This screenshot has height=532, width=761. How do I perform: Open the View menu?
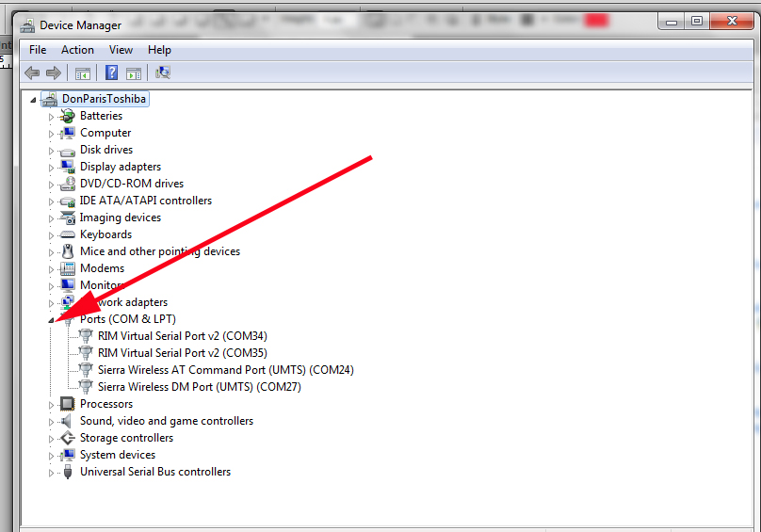121,50
